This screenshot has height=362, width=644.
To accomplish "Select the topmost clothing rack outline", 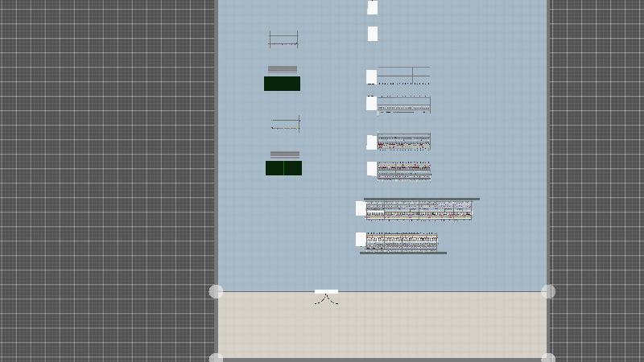I will (283, 39).
